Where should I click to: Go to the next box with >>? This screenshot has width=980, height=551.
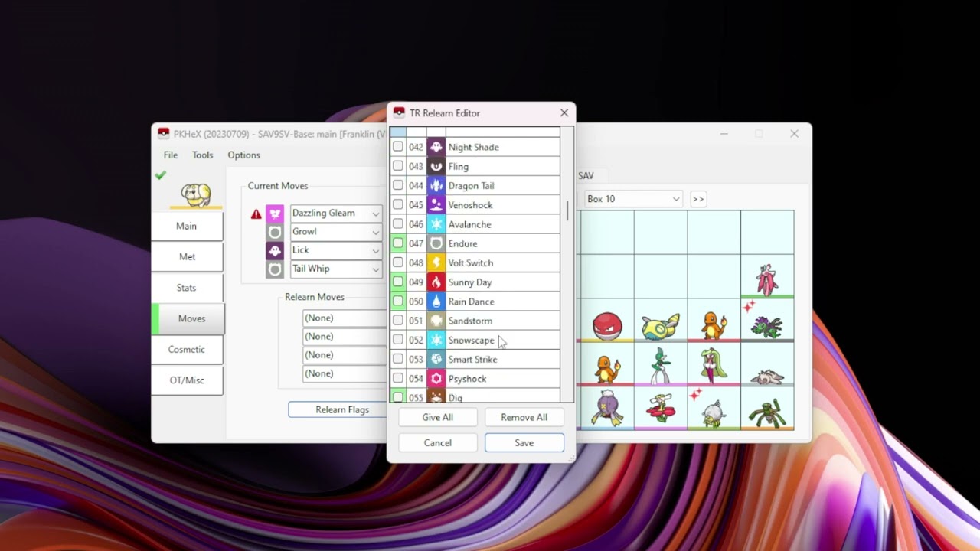click(698, 199)
